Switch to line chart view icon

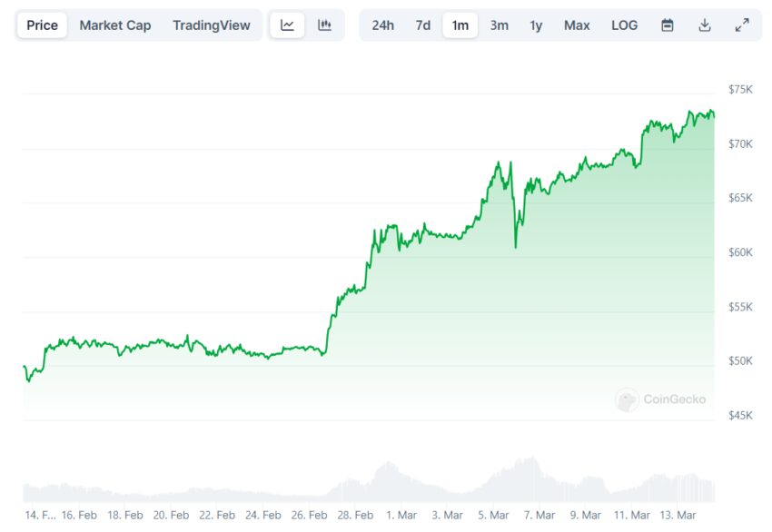click(288, 25)
